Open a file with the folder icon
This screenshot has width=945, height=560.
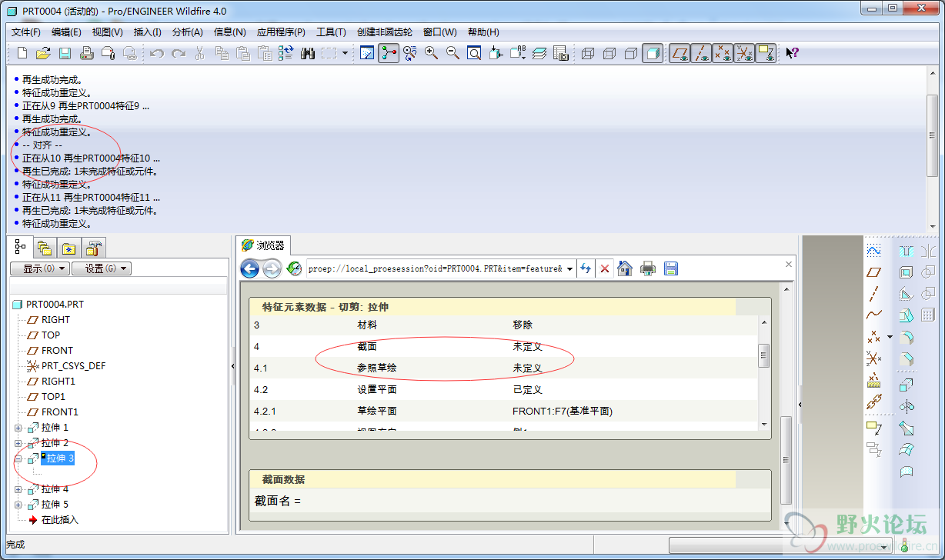tap(43, 53)
